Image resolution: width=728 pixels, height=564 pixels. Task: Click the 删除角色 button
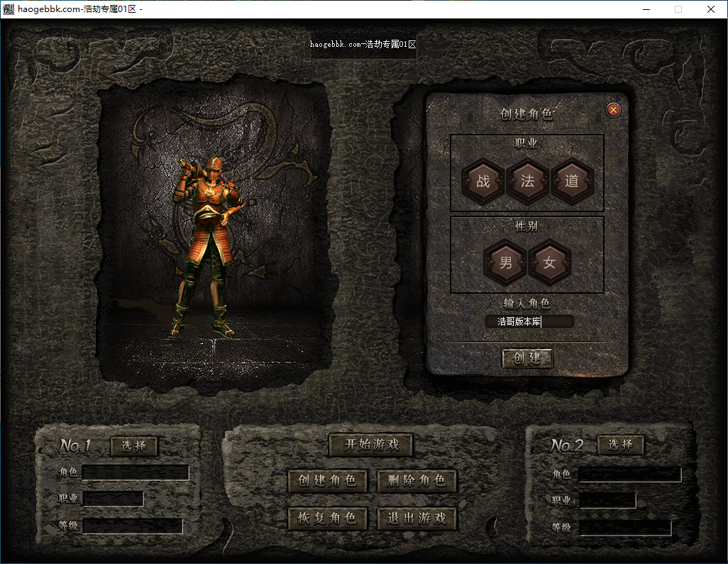(417, 480)
